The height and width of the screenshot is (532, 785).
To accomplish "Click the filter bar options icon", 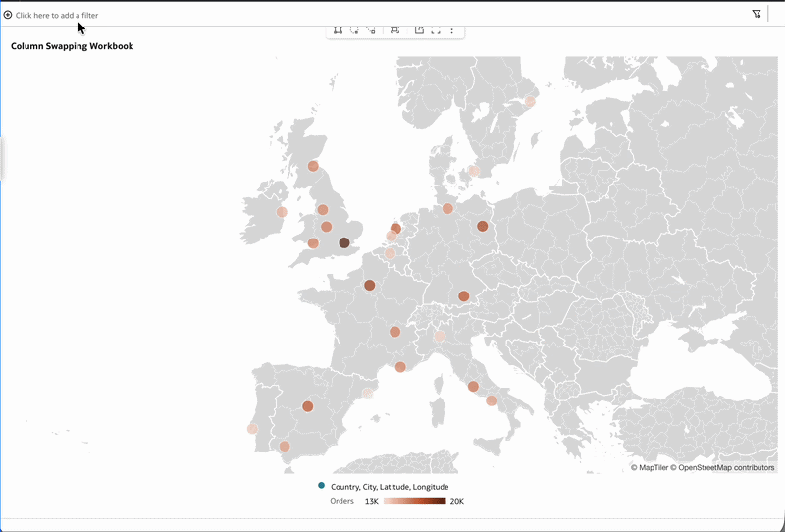I will coord(757,14).
